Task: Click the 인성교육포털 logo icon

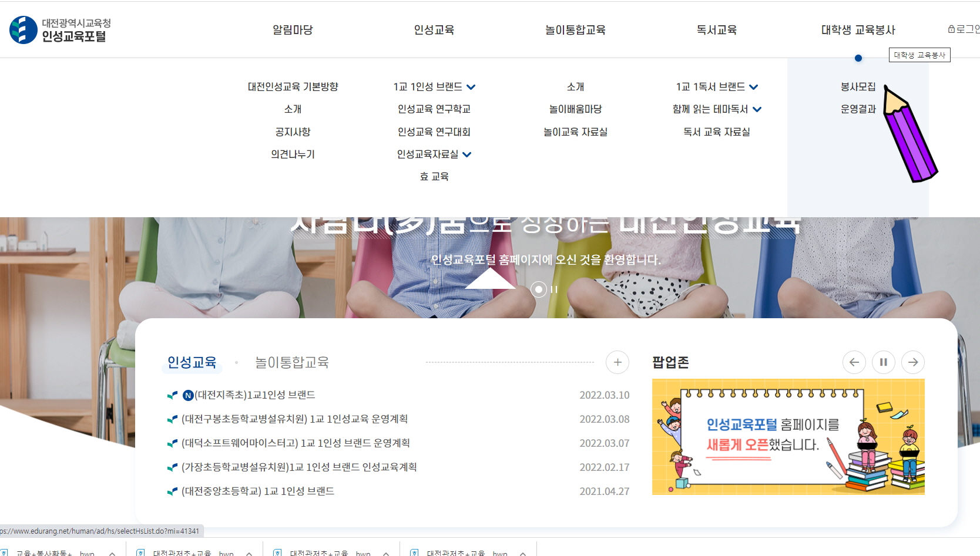Action: click(x=24, y=30)
